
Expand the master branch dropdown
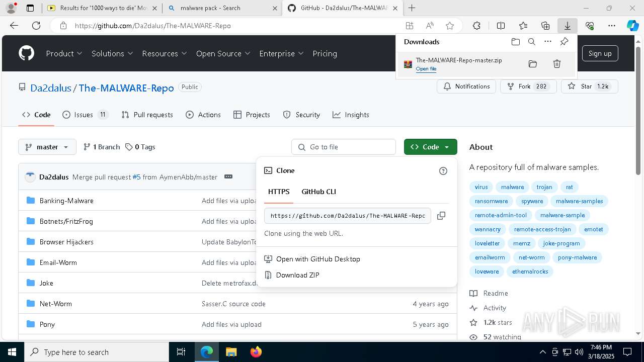click(x=47, y=147)
